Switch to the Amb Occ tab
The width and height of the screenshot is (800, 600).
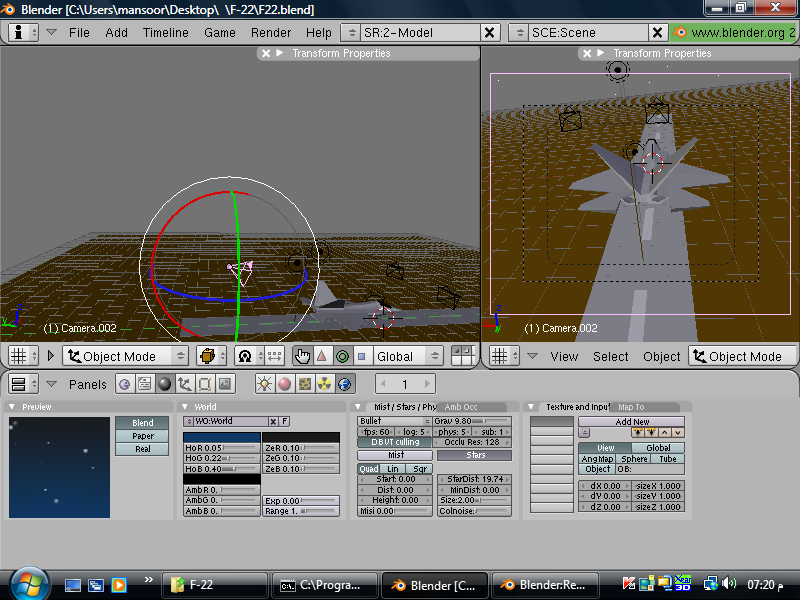coord(461,407)
